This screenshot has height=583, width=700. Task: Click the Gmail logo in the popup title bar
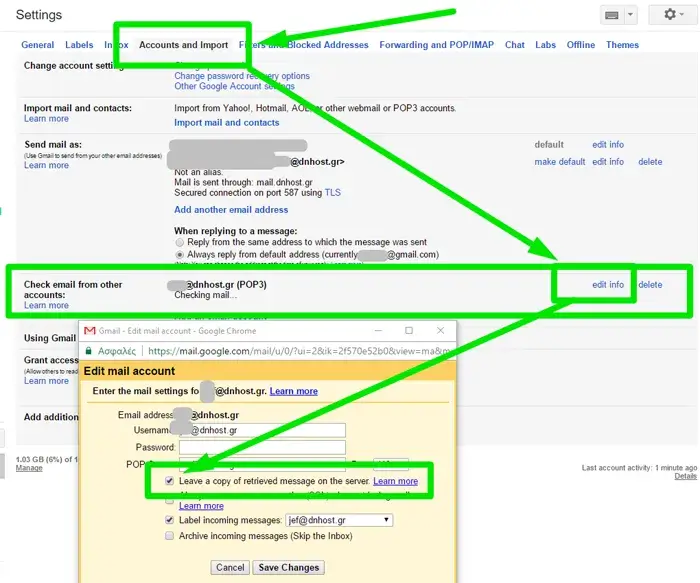point(90,331)
